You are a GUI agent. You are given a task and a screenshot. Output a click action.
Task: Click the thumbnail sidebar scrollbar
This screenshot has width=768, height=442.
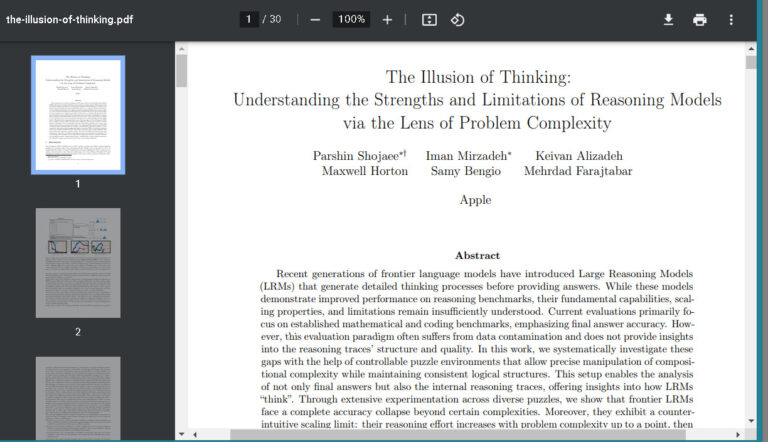(181, 72)
